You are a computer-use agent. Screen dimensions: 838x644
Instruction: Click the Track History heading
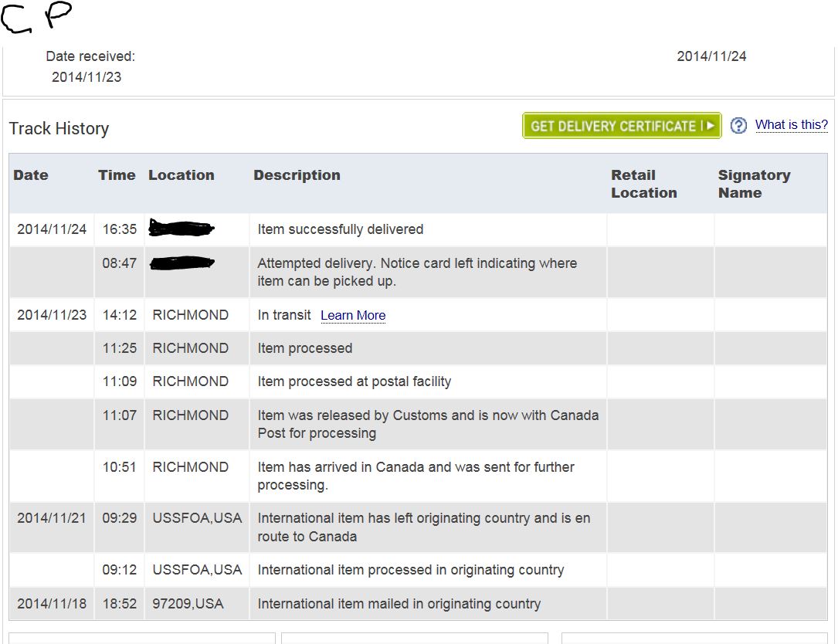pos(59,129)
